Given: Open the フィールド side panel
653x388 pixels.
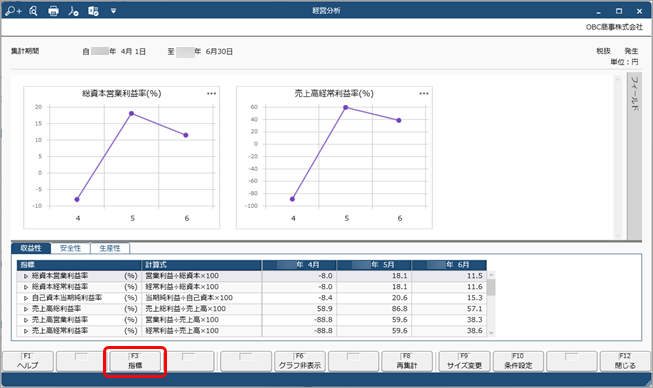Looking at the screenshot, I should pos(635,157).
